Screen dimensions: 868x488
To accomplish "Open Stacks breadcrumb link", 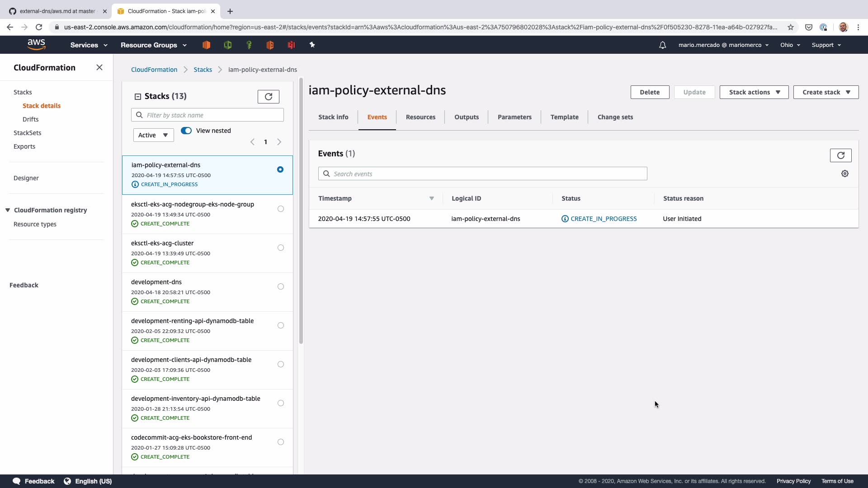I will click(x=203, y=70).
